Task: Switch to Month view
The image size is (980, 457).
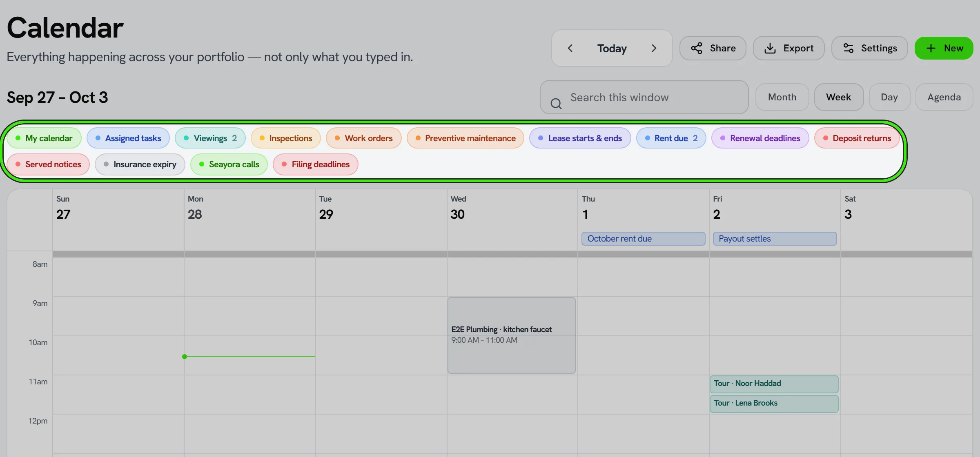Action: (x=782, y=97)
